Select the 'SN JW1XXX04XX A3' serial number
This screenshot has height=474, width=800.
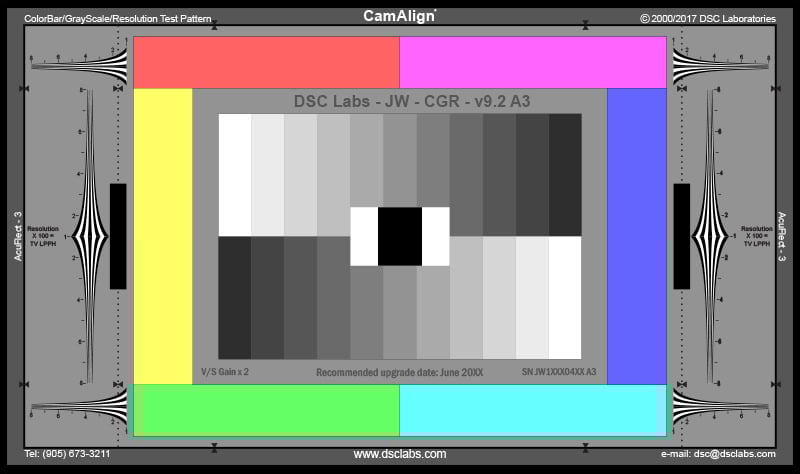click(559, 372)
